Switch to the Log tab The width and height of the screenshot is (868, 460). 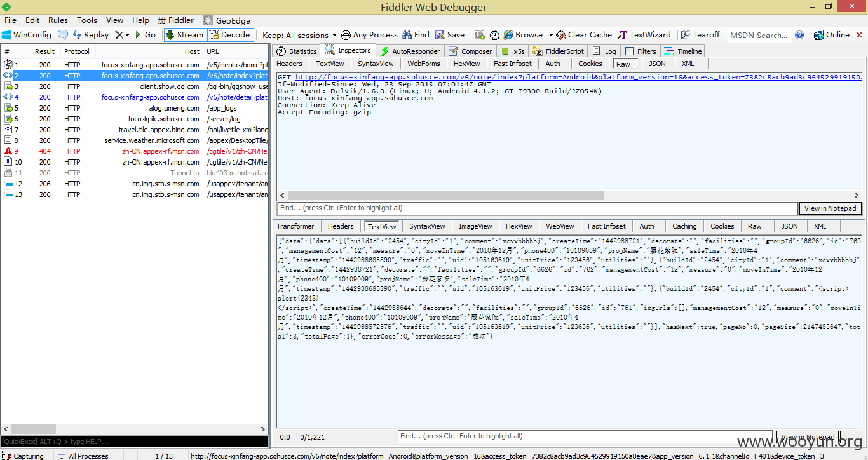click(x=604, y=51)
